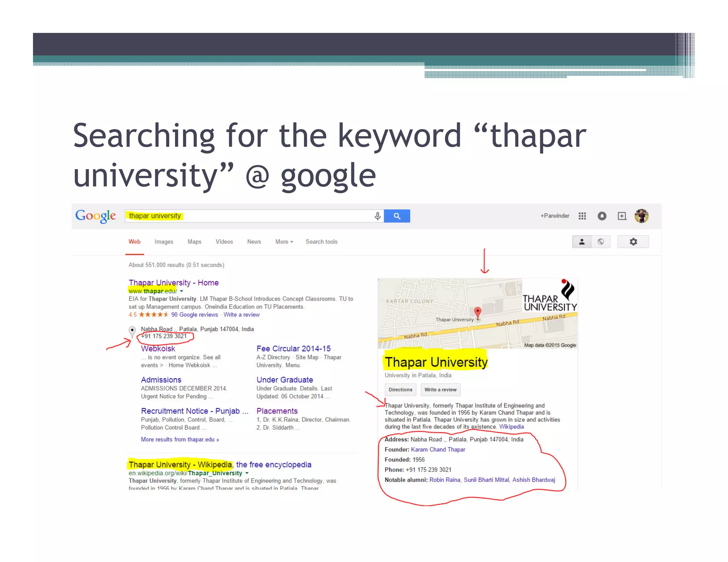
Task: Open Ashish Bhardwaj alumni link
Action: pyautogui.click(x=534, y=480)
